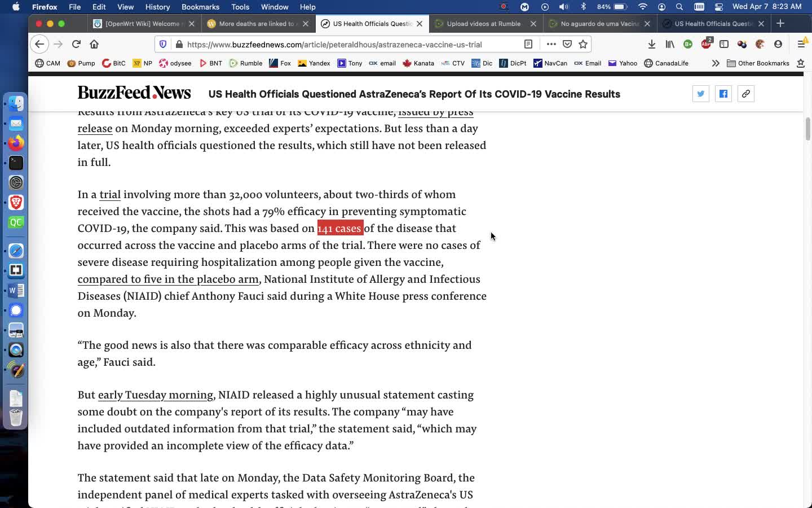
Task: Open the odysee bookmark
Action: pyautogui.click(x=175, y=63)
